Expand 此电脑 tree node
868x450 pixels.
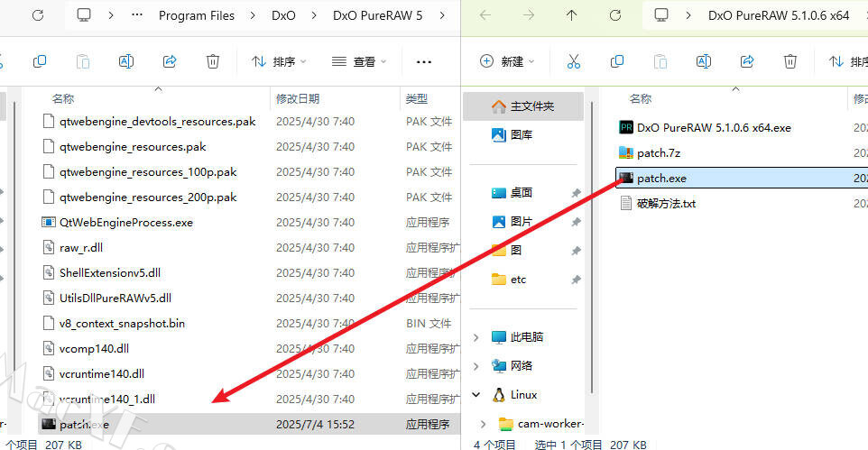pos(476,337)
